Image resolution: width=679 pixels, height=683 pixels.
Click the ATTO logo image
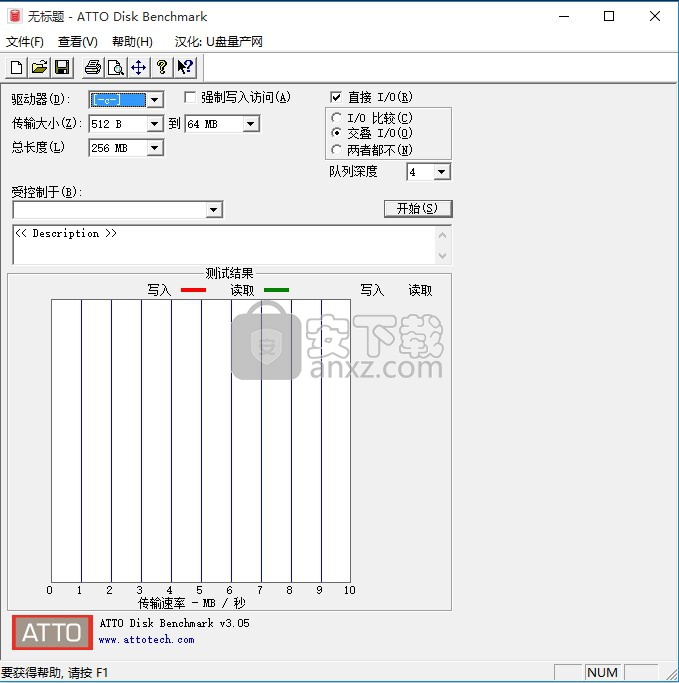(52, 632)
